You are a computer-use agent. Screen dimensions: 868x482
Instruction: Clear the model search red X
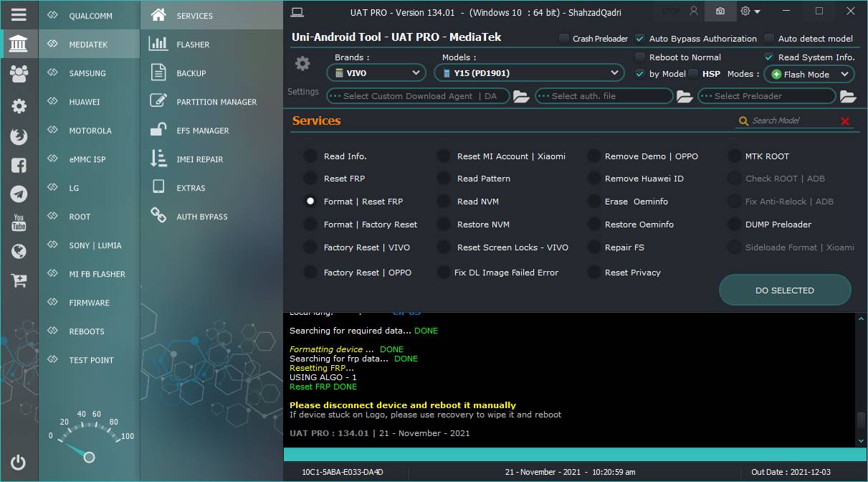845,121
